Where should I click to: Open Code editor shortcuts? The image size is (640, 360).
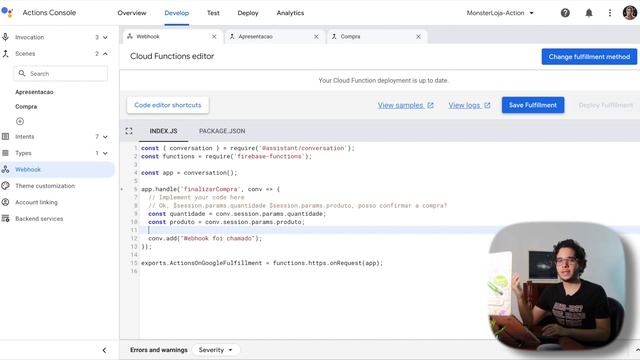click(x=168, y=105)
